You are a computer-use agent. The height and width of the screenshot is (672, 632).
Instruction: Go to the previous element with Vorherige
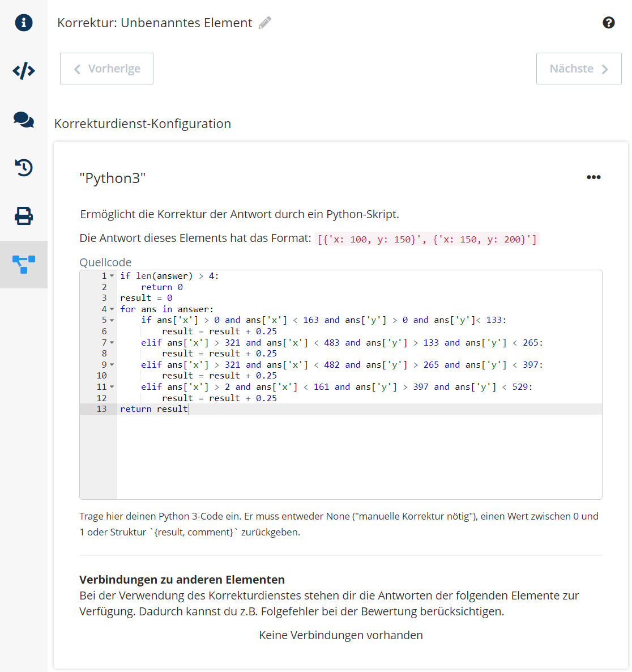click(x=106, y=69)
